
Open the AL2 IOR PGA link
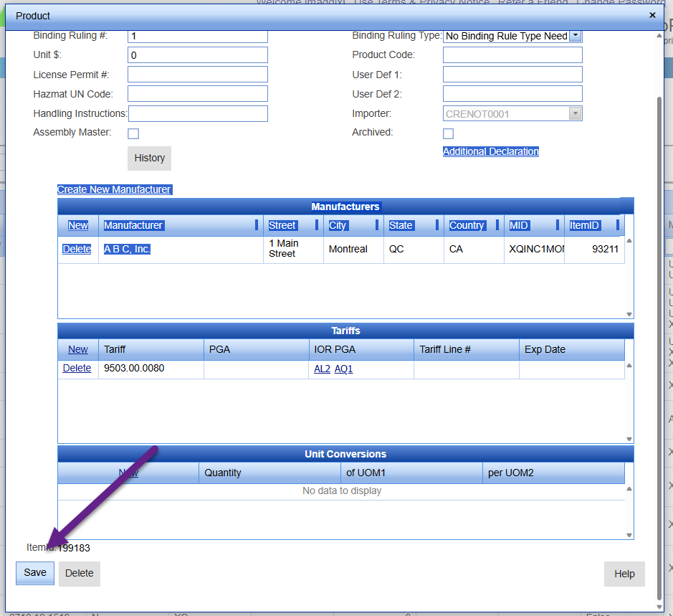(322, 368)
